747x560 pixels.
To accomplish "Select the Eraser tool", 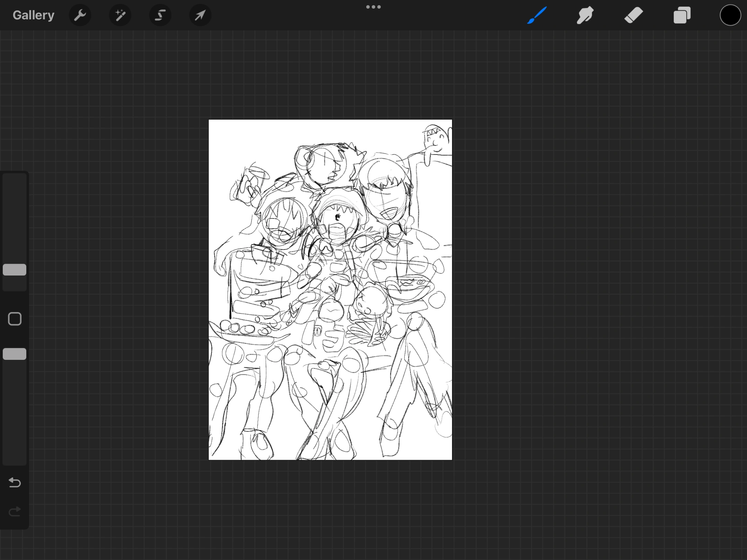I will click(x=634, y=15).
